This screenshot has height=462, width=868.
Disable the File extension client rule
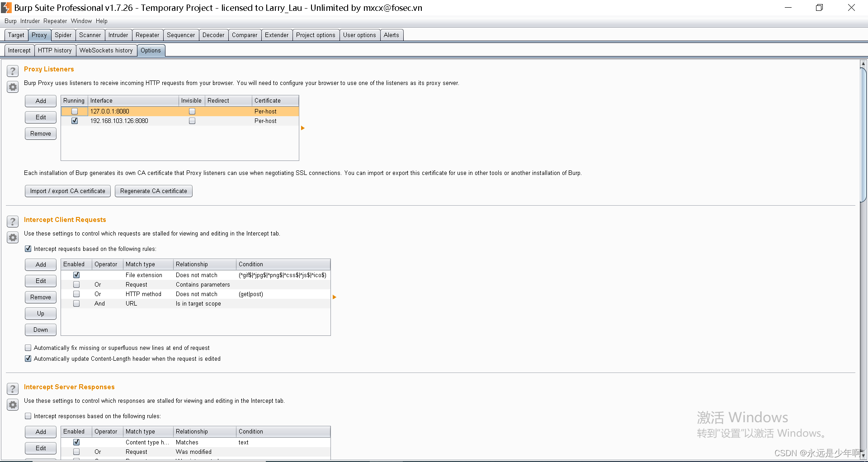click(x=76, y=275)
